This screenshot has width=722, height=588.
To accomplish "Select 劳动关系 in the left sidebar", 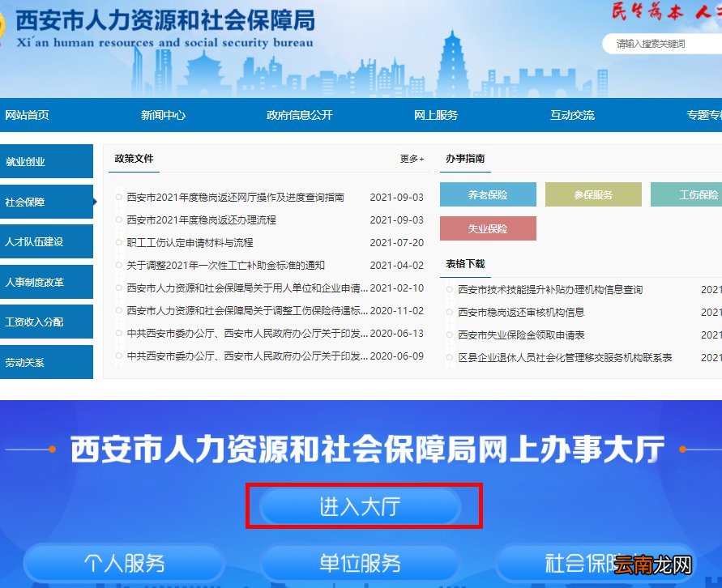I will pos(46,362).
